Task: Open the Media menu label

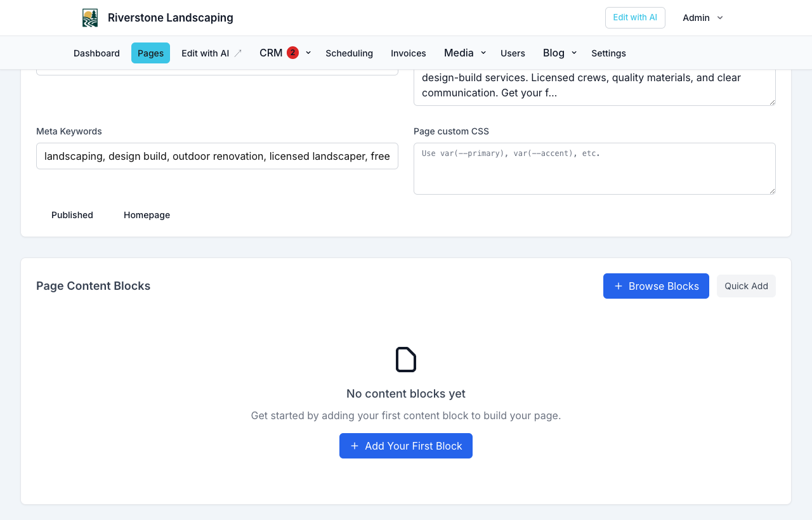Action: [x=459, y=53]
